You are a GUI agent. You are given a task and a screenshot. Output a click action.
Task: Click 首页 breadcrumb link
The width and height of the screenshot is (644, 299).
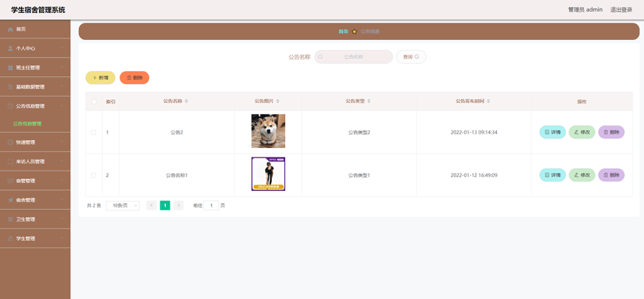[343, 32]
